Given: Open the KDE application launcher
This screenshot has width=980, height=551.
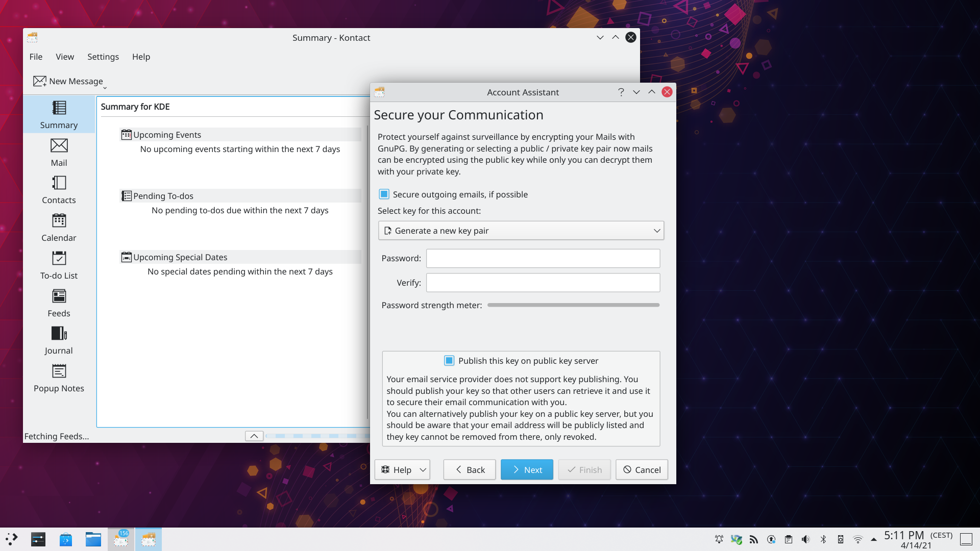Looking at the screenshot, I should (12, 539).
